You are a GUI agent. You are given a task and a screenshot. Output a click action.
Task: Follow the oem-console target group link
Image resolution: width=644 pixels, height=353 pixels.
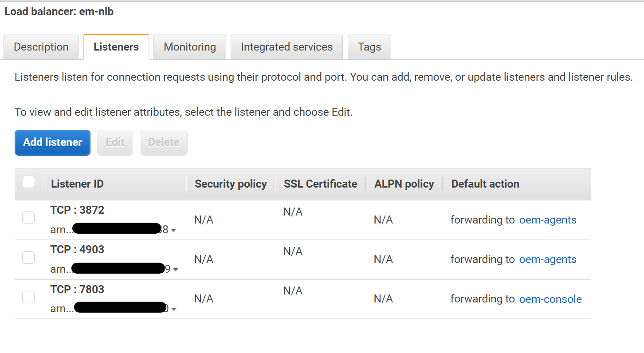point(550,299)
